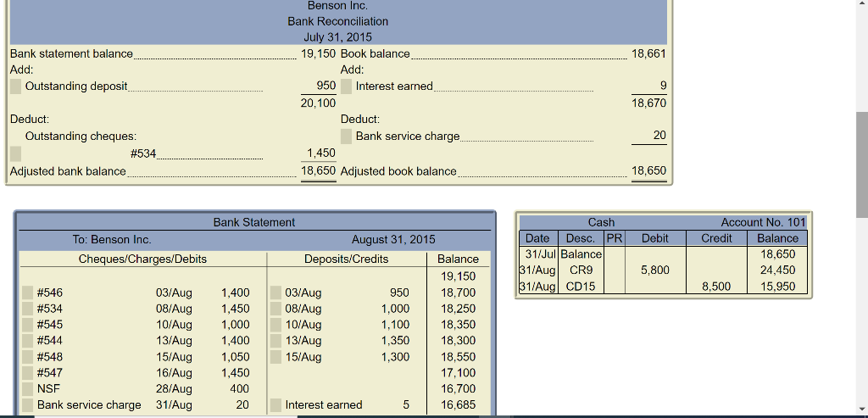Select the outstanding cheque 1,450 amount

(x=321, y=153)
